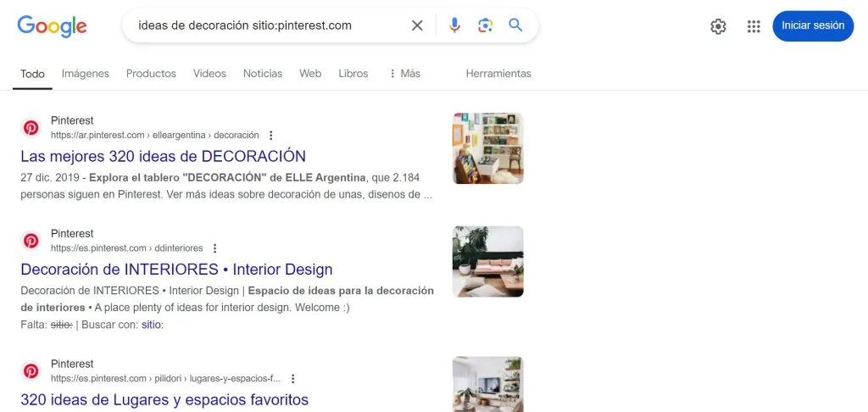Screen dimensions: 868x412
Task: Switch to the Imágenes tab
Action: click(x=86, y=73)
